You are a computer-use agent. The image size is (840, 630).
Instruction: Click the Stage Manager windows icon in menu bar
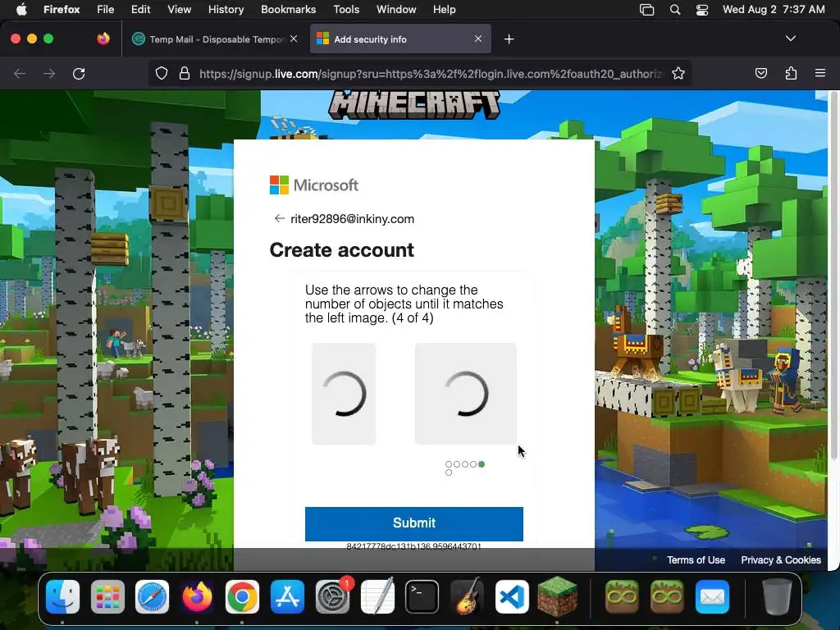(647, 10)
